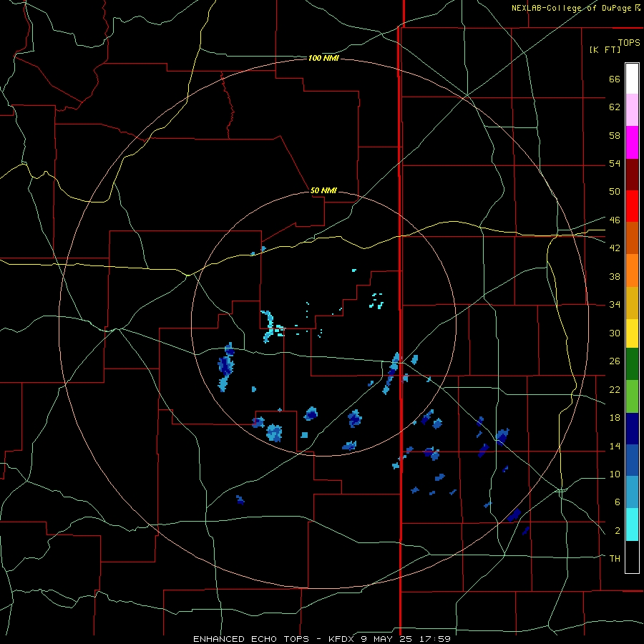This screenshot has width=644, height=644.
Task: Select the white swatch in the legend
Action: pos(632,79)
